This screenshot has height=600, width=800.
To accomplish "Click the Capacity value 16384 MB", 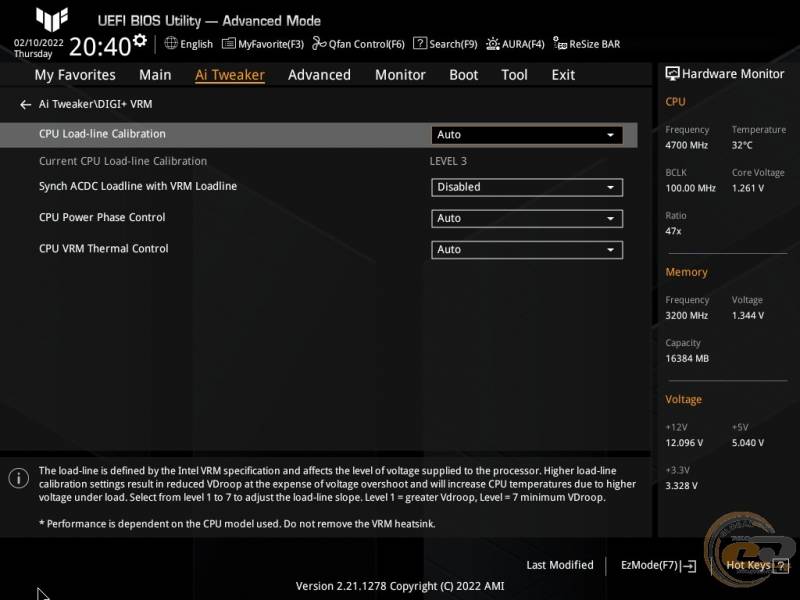I will 687,359.
